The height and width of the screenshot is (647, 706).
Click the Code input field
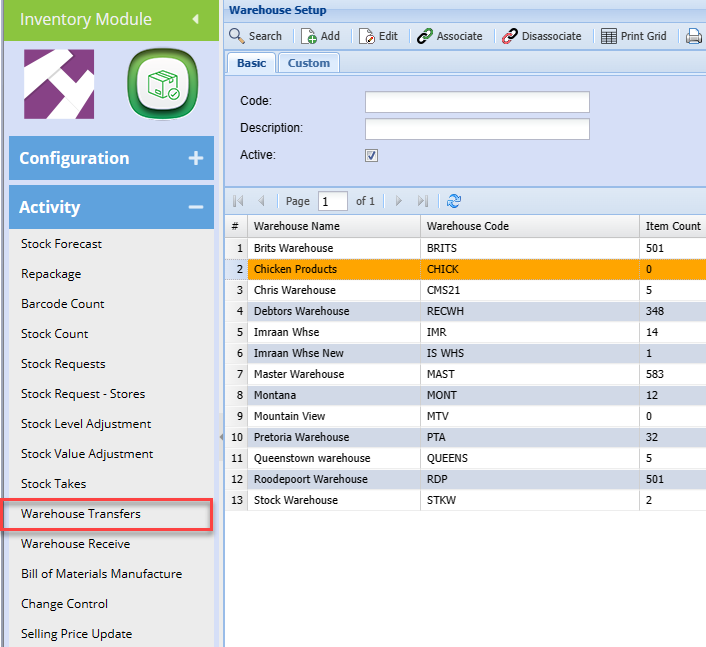[x=477, y=102]
